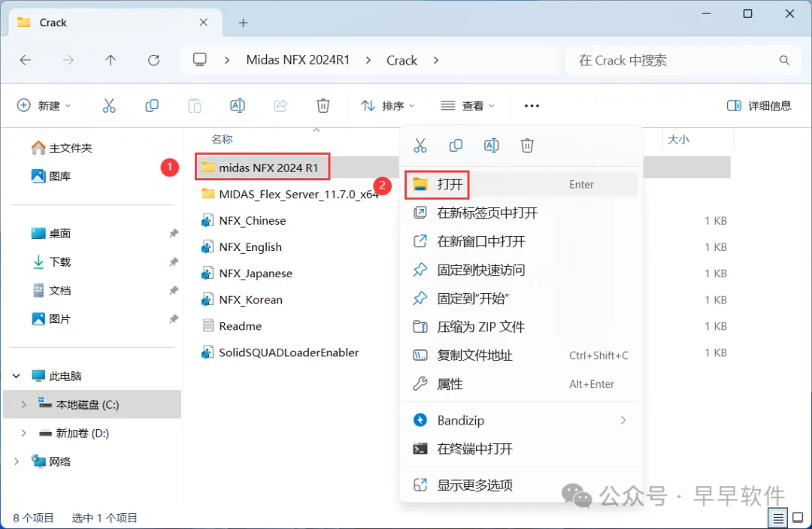Viewport: 812px width, 529px height.
Task: Click the Paste icon in the toolbar
Action: pos(195,106)
